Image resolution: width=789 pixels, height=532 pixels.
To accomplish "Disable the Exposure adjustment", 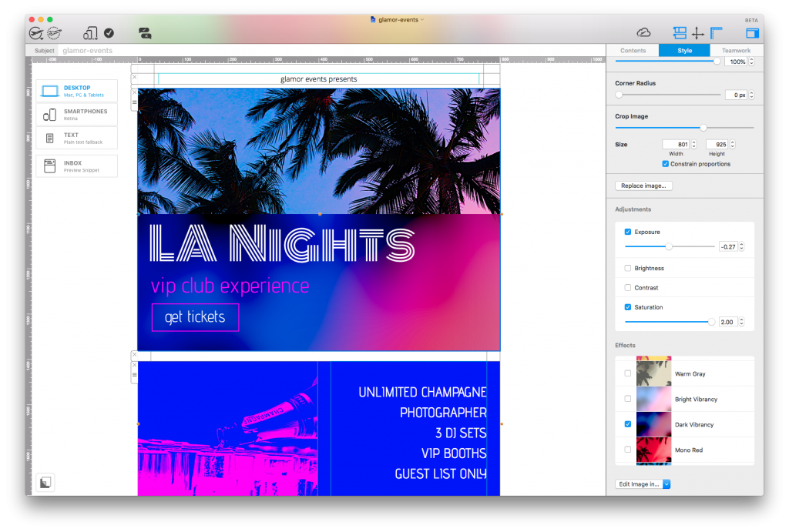I will (627, 232).
